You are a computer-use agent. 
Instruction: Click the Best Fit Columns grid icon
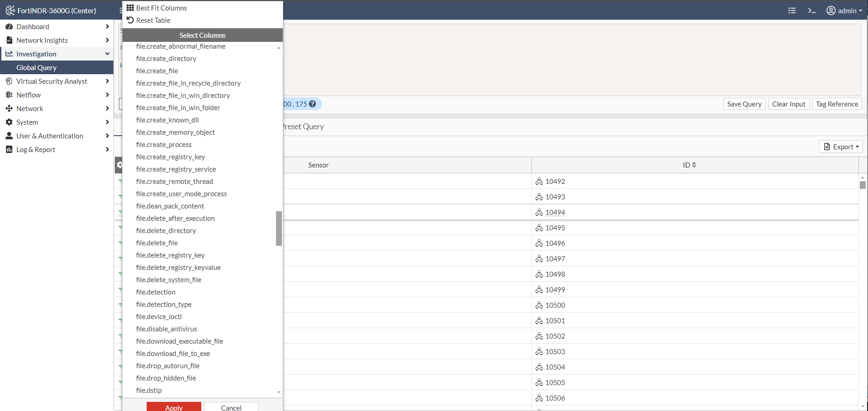130,8
